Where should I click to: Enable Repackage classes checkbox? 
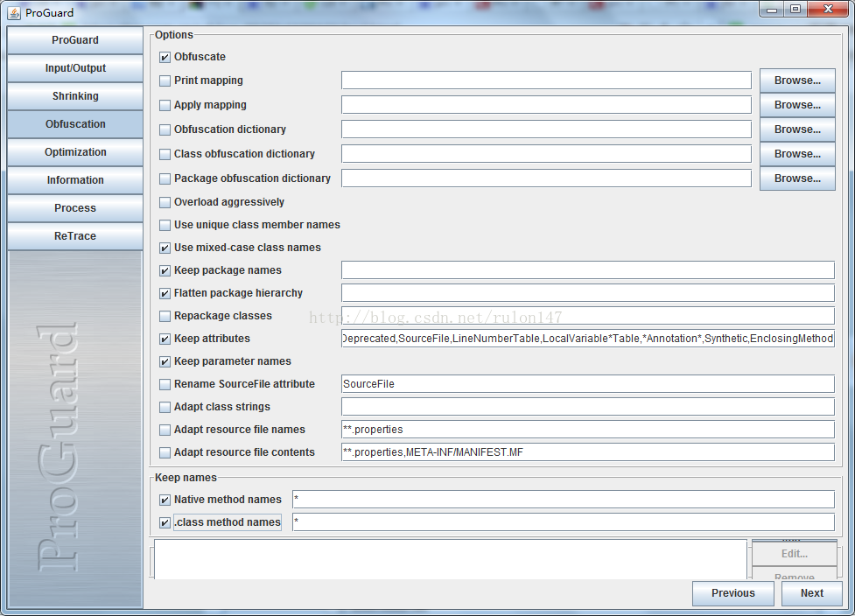[165, 316]
